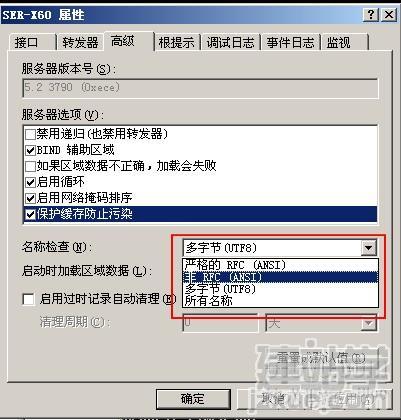Screen dimensions: 401x420
Task: Click the 服务器版本号 text field
Action: pyautogui.click(x=200, y=88)
